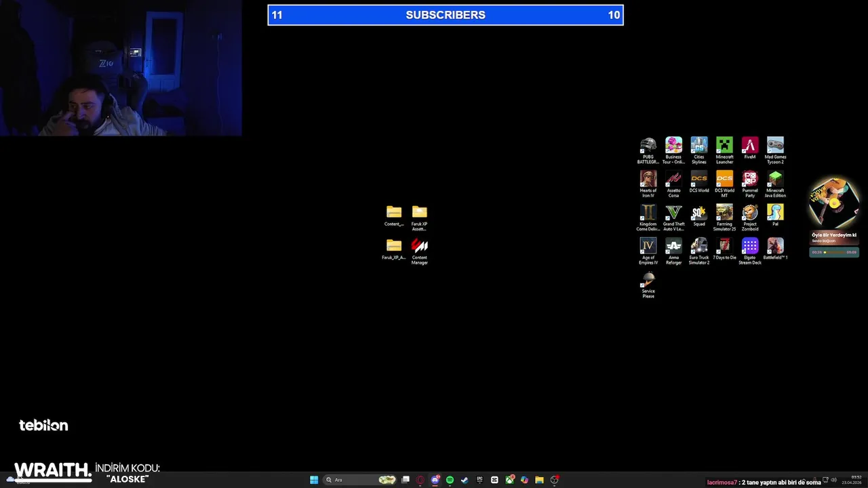Open Euro Truck Simulator 2 shortcut
The image size is (868, 488).
(x=699, y=251)
